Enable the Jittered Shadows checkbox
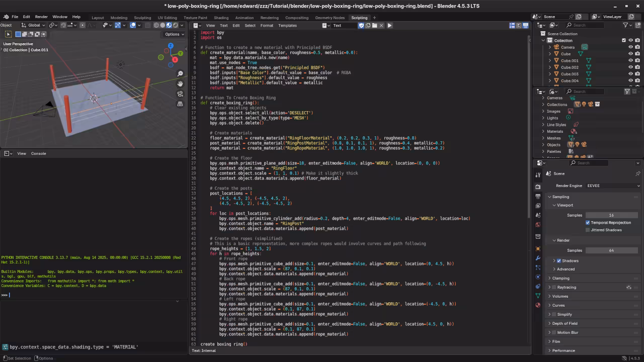Viewport: 644px width, 362px height. [588, 230]
